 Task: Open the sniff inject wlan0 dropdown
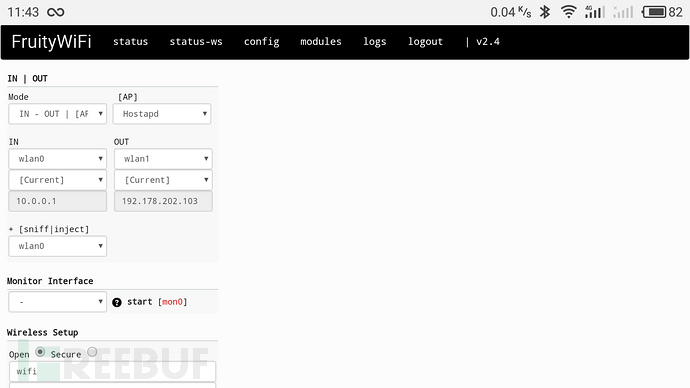point(57,246)
